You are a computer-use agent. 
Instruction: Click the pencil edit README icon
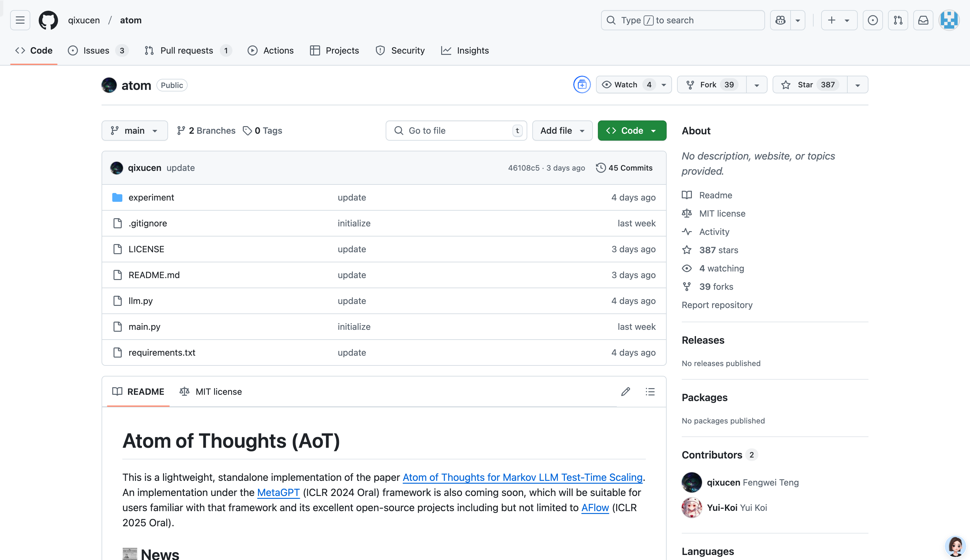625,392
